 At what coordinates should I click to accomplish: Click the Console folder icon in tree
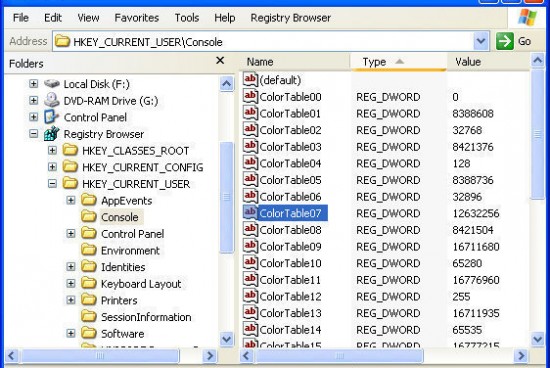tap(89, 217)
